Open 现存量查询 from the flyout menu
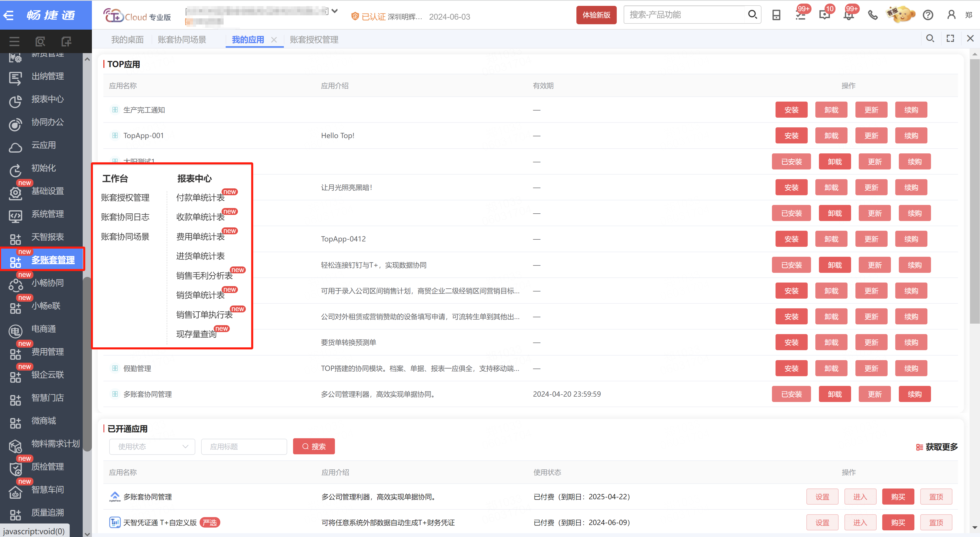 point(196,334)
